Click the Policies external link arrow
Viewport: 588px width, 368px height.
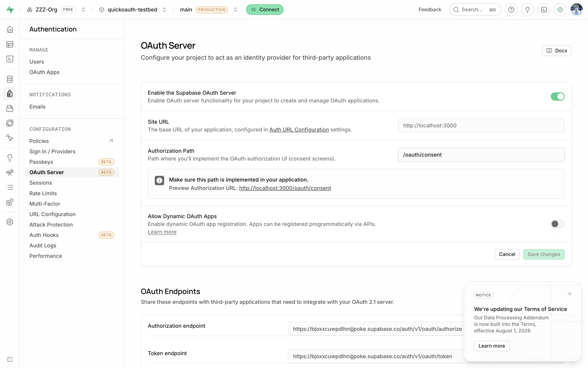tap(111, 141)
